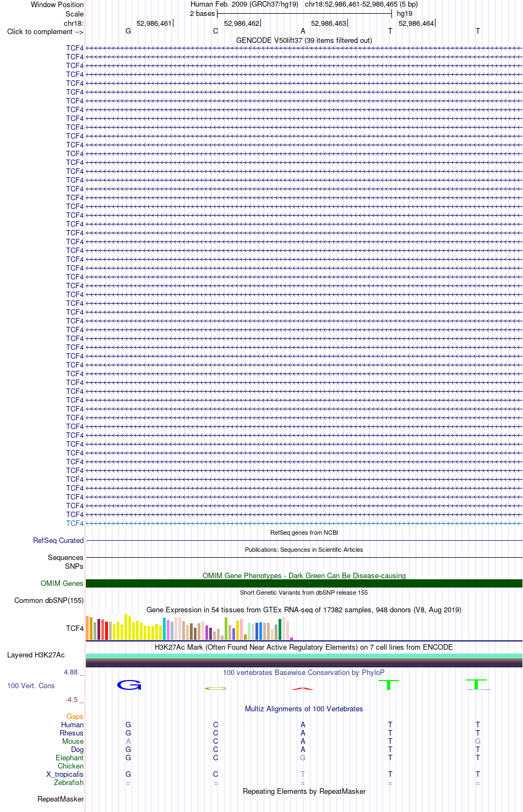Click the '2 bases' scale label
The image size is (523, 812).
tap(203, 13)
